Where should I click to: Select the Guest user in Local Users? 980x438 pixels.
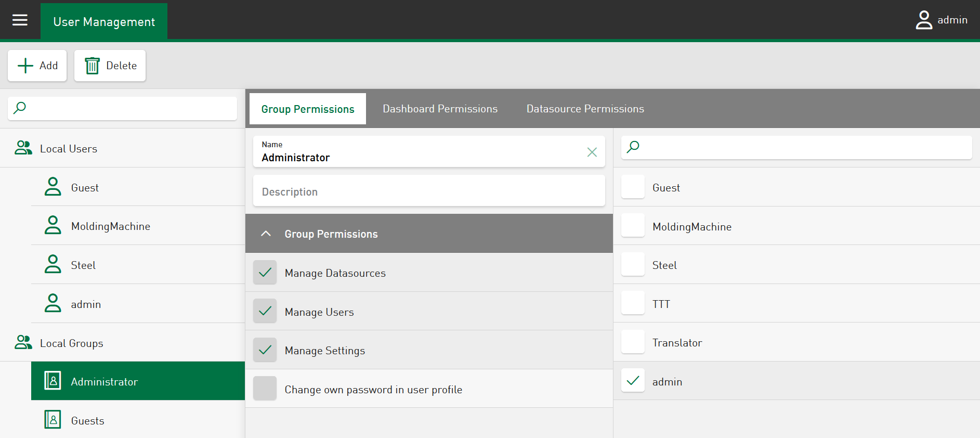85,187
